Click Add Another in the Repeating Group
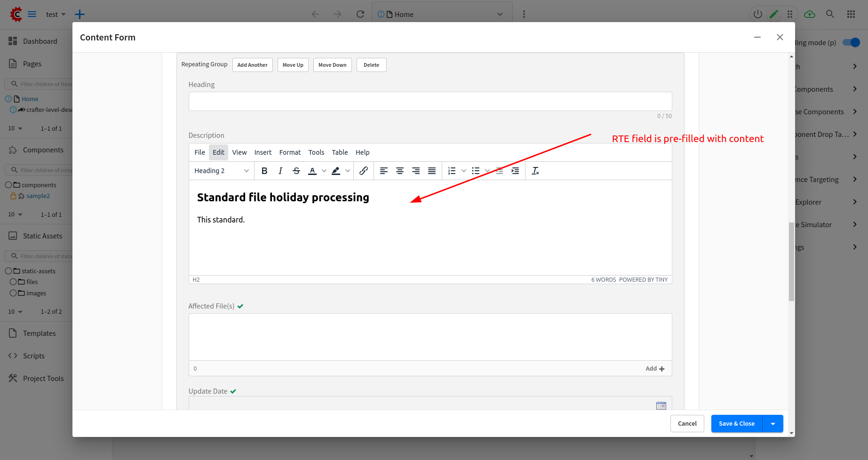This screenshot has width=868, height=460. tap(252, 64)
